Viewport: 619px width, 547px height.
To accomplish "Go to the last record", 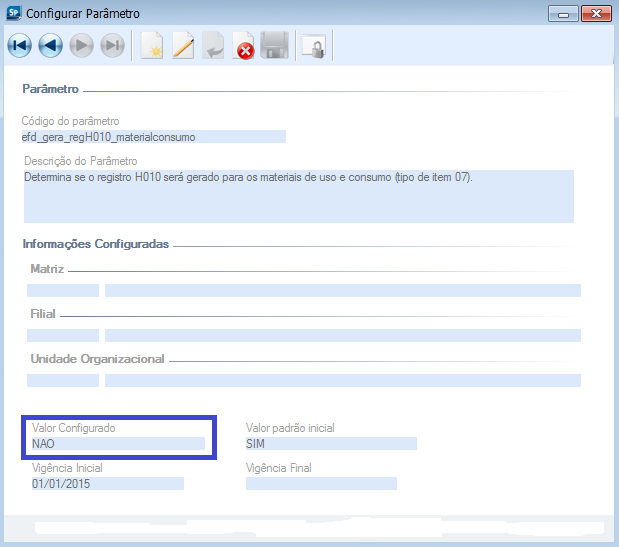I will coord(113,46).
